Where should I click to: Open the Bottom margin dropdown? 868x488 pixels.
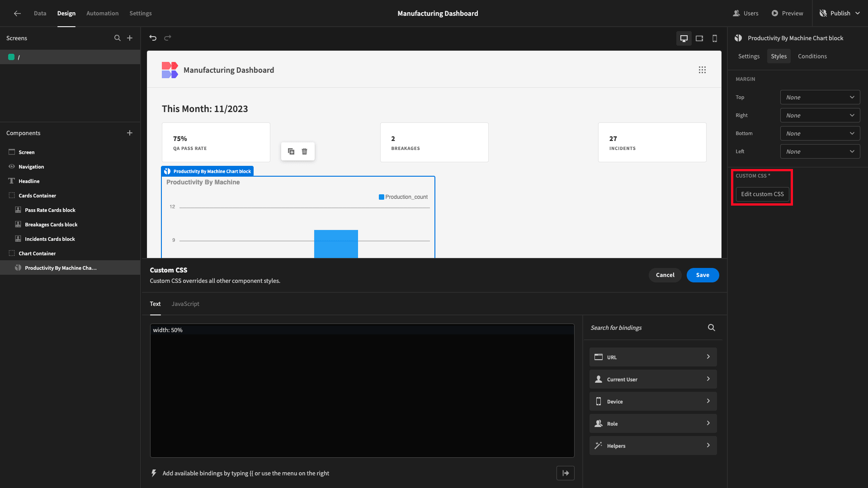click(820, 133)
